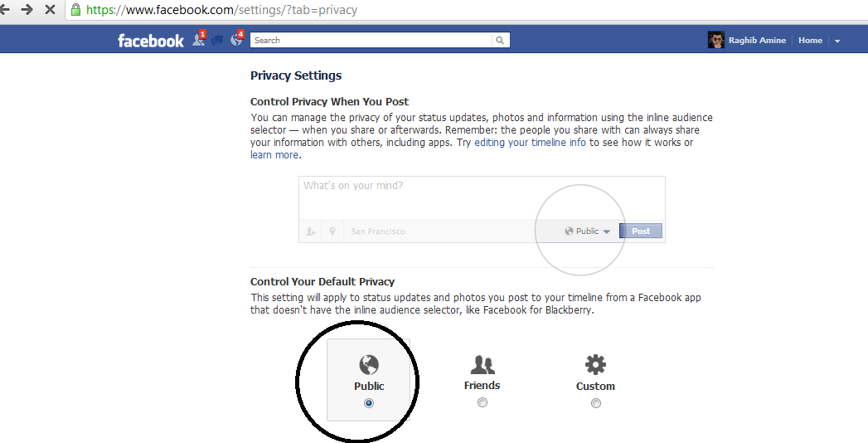This screenshot has width=868, height=443.
Task: Select the Friends radio button
Action: [x=482, y=402]
